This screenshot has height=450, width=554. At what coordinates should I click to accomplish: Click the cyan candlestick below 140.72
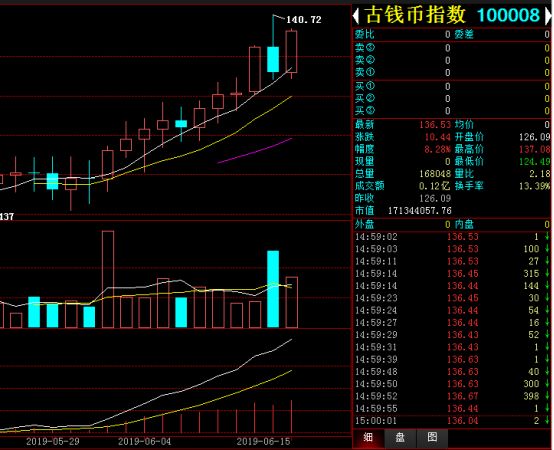273,59
